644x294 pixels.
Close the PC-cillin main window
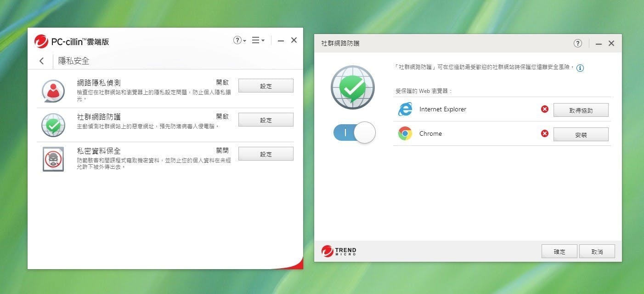click(x=294, y=40)
